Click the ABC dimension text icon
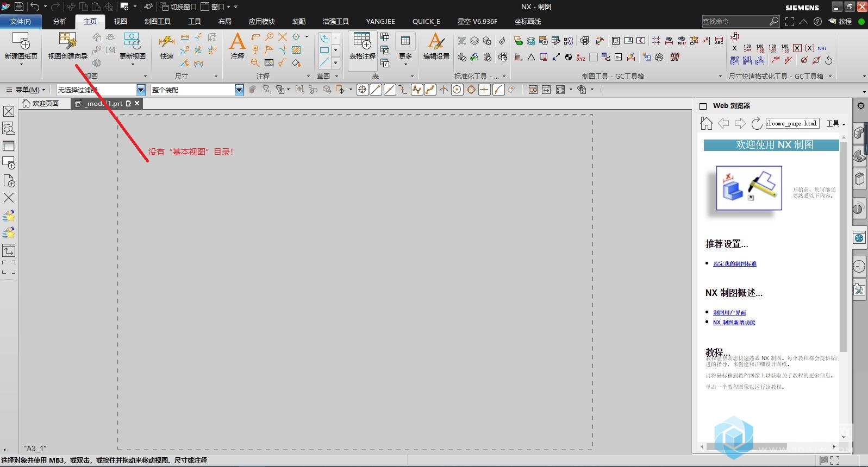This screenshot has width=868, height=467. [719, 41]
